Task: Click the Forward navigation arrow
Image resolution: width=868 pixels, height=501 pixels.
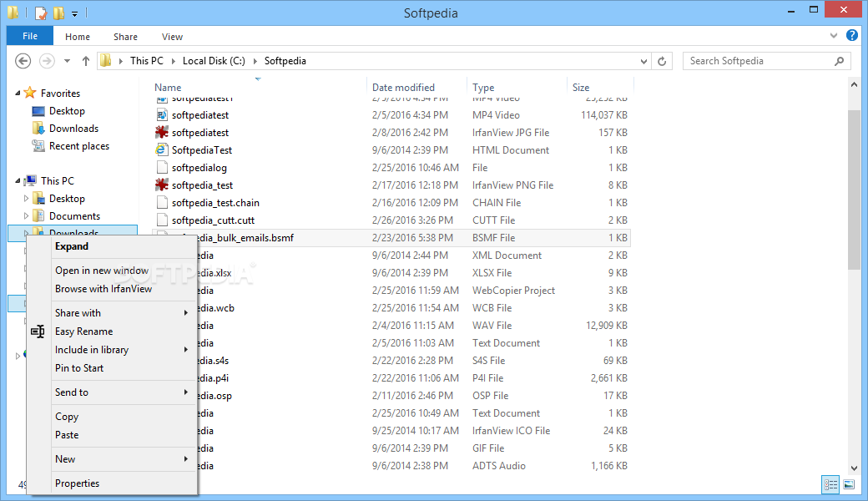Action: click(47, 61)
